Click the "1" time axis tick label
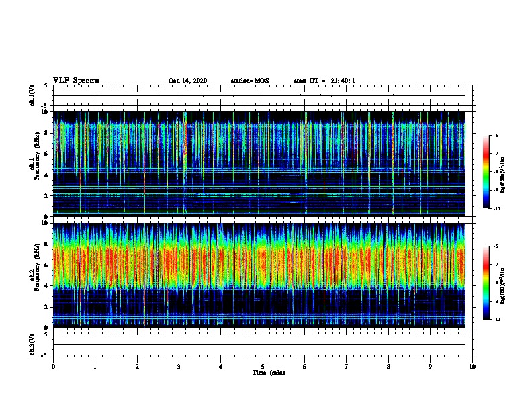The width and height of the screenshot is (532, 411). [95, 367]
